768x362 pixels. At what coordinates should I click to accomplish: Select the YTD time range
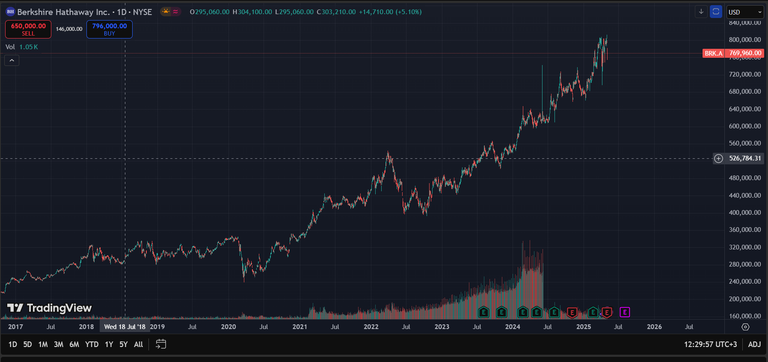[x=92, y=344]
